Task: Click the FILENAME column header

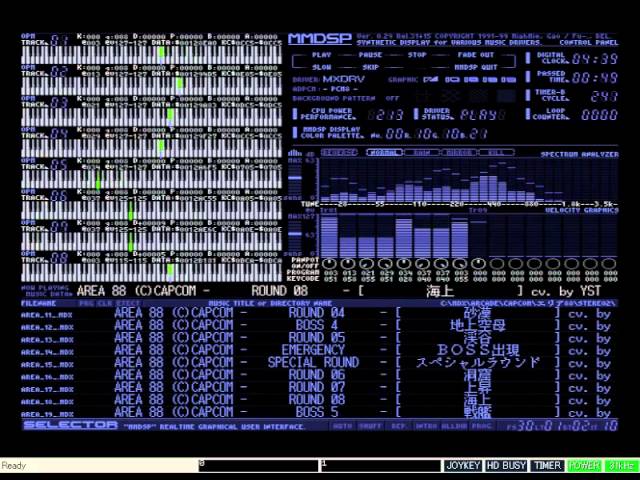Action: [x=38, y=303]
